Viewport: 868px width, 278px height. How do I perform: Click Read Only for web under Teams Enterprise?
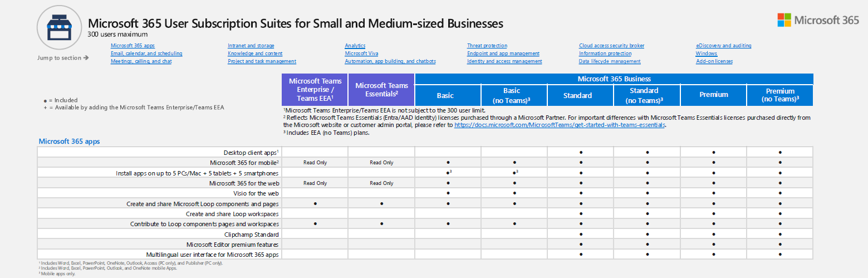click(315, 183)
